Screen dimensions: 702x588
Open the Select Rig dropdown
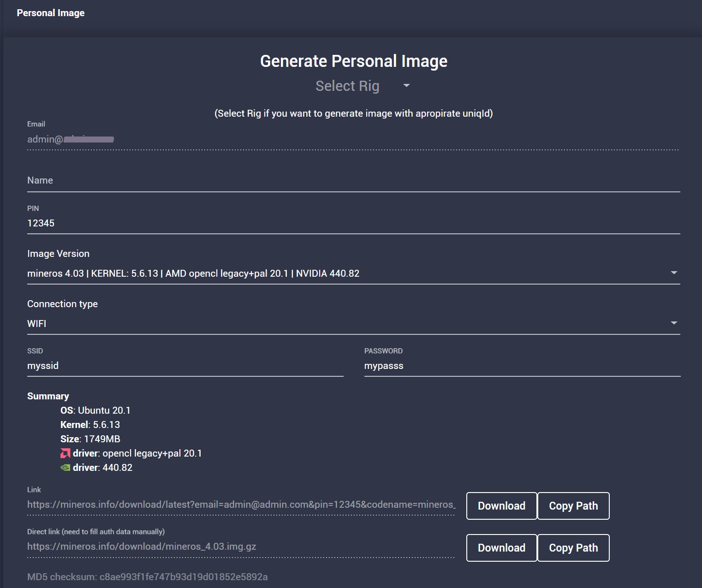(363, 86)
